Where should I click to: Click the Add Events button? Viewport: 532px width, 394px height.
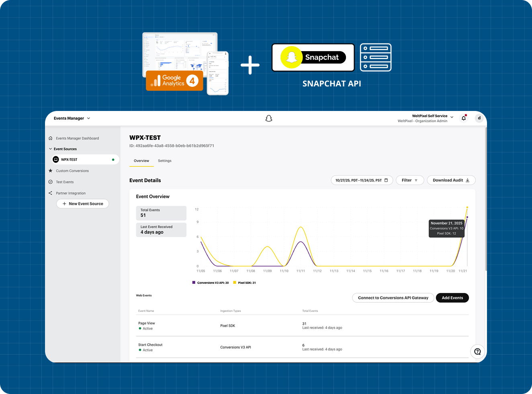452,298
